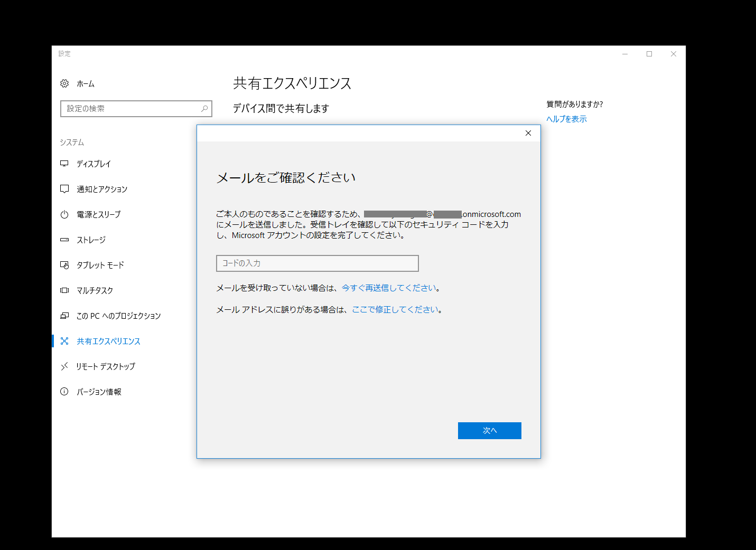This screenshot has width=756, height=550.
Task: Click the システム section label
Action: click(72, 142)
